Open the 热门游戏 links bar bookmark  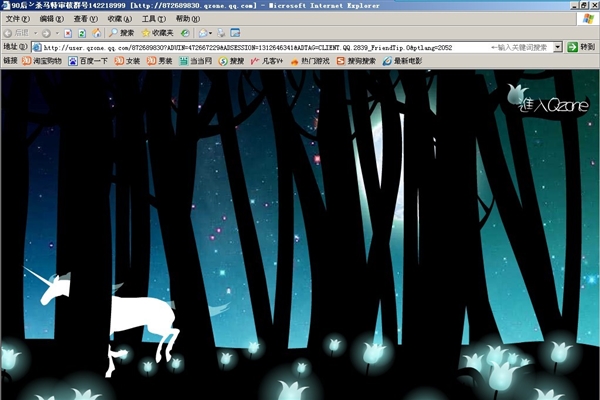coord(310,61)
